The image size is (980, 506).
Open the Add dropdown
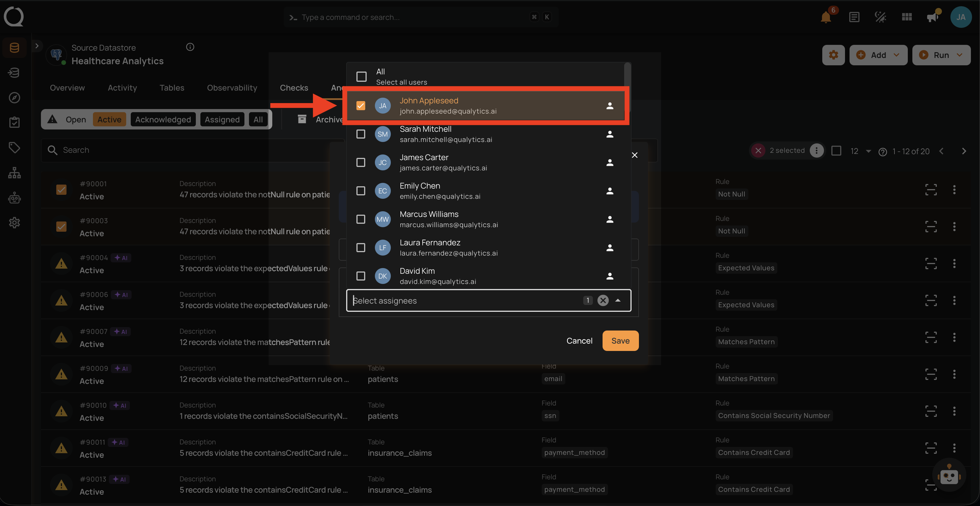click(x=878, y=55)
